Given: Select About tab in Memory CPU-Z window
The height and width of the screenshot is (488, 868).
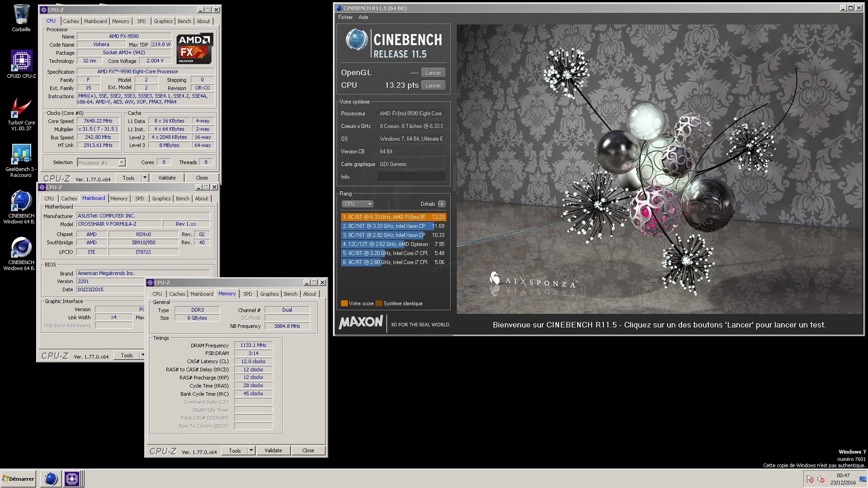Looking at the screenshot, I should tap(309, 294).
